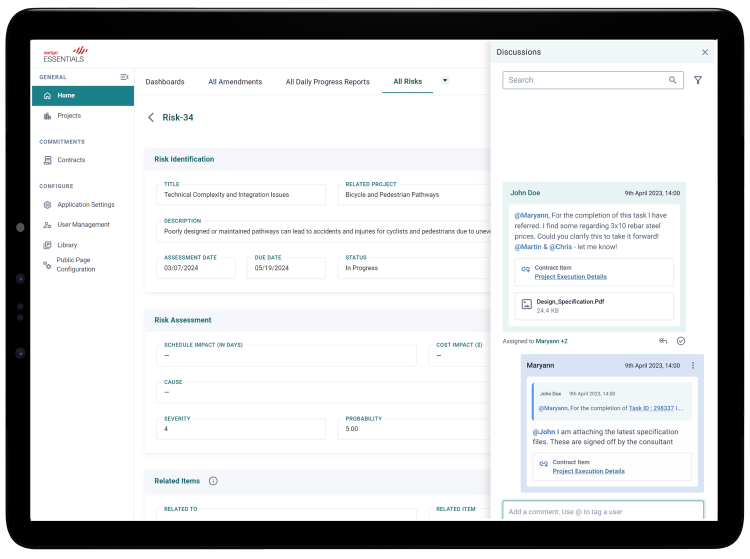Open the three-dot menu on Maryann's comment
The width and height of the screenshot is (750, 559).
tap(693, 366)
